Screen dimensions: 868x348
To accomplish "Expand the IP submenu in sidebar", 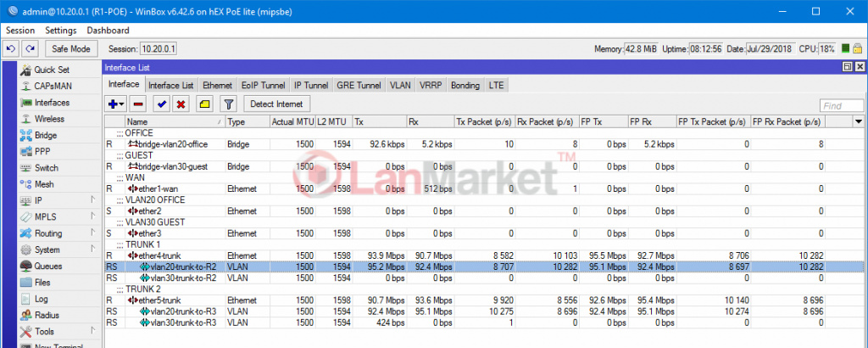I will [x=59, y=200].
